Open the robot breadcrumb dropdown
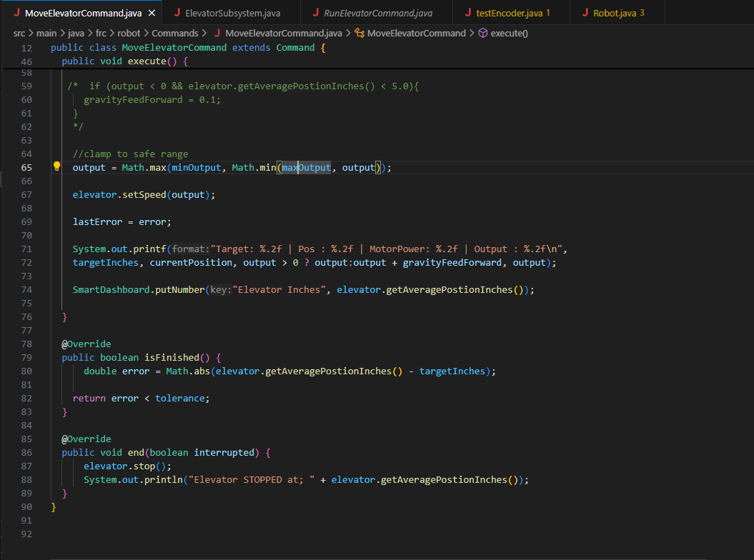The width and height of the screenshot is (754, 560). point(129,33)
